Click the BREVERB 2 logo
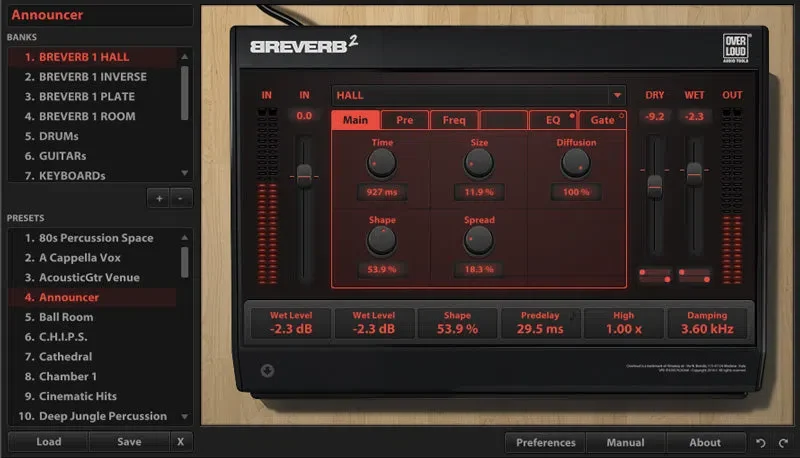800x458 pixels. (304, 45)
